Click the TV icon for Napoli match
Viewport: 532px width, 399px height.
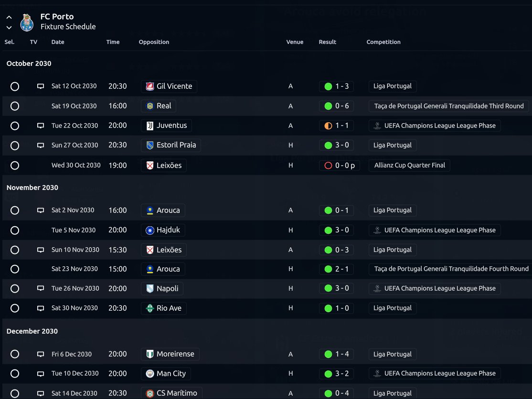pos(41,288)
